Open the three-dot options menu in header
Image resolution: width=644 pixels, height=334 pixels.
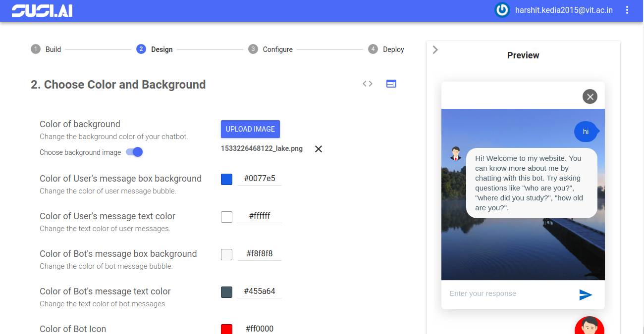[x=627, y=10]
